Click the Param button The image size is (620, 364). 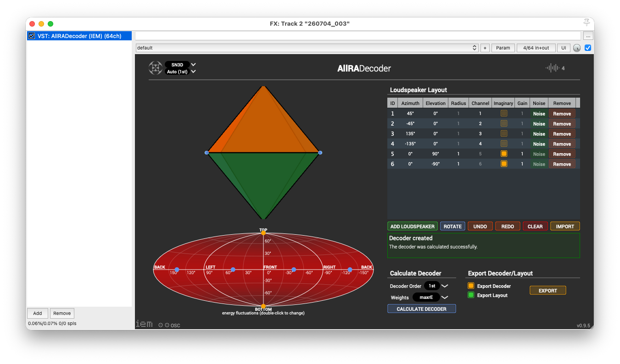pyautogui.click(x=503, y=48)
